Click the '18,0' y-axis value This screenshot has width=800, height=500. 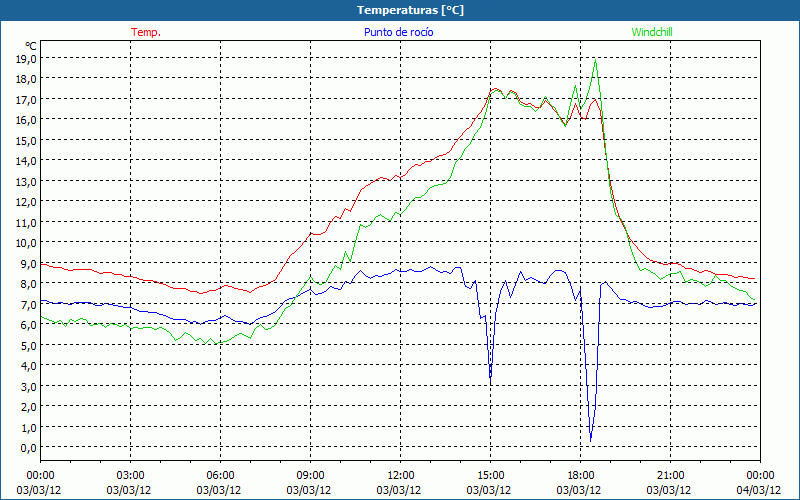(x=26, y=79)
